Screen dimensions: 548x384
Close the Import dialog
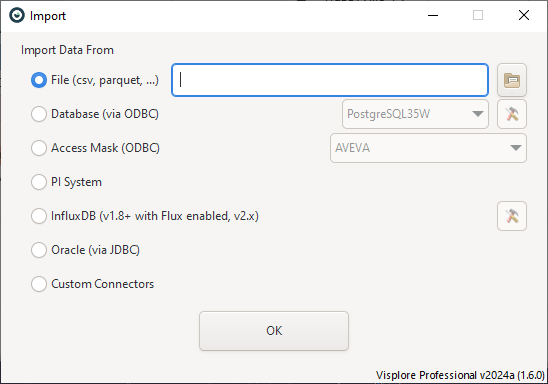click(524, 15)
